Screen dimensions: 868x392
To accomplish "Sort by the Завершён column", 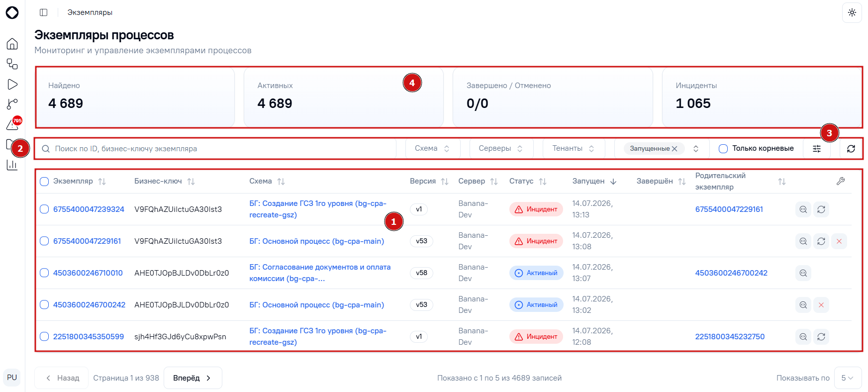I will [x=682, y=182].
